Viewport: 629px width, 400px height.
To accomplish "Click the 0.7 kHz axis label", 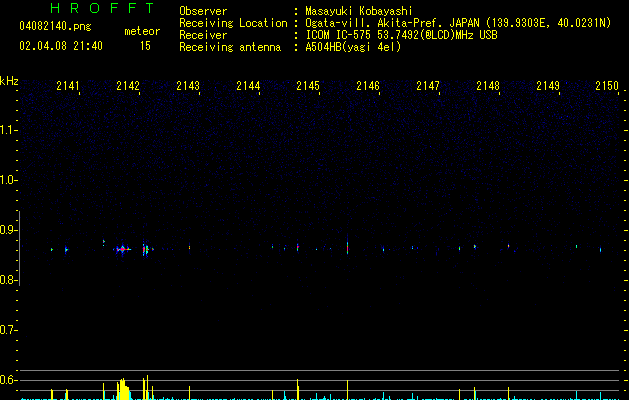I will pyautogui.click(x=8, y=330).
